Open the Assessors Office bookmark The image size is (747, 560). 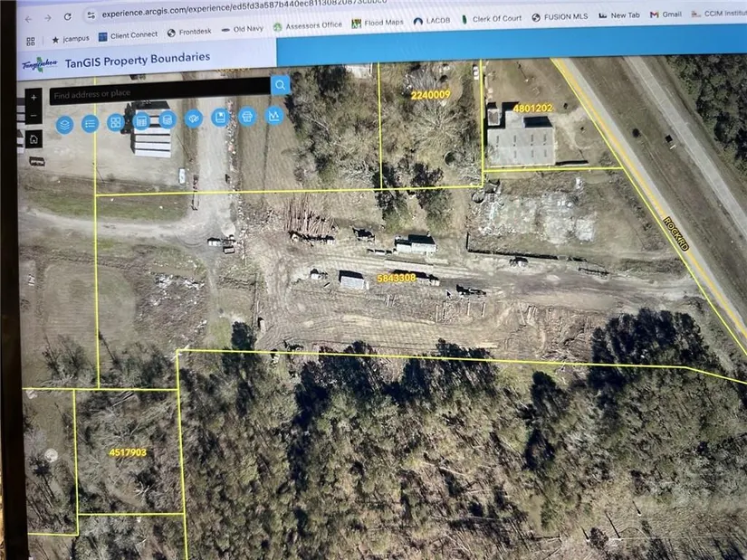pyautogui.click(x=308, y=25)
